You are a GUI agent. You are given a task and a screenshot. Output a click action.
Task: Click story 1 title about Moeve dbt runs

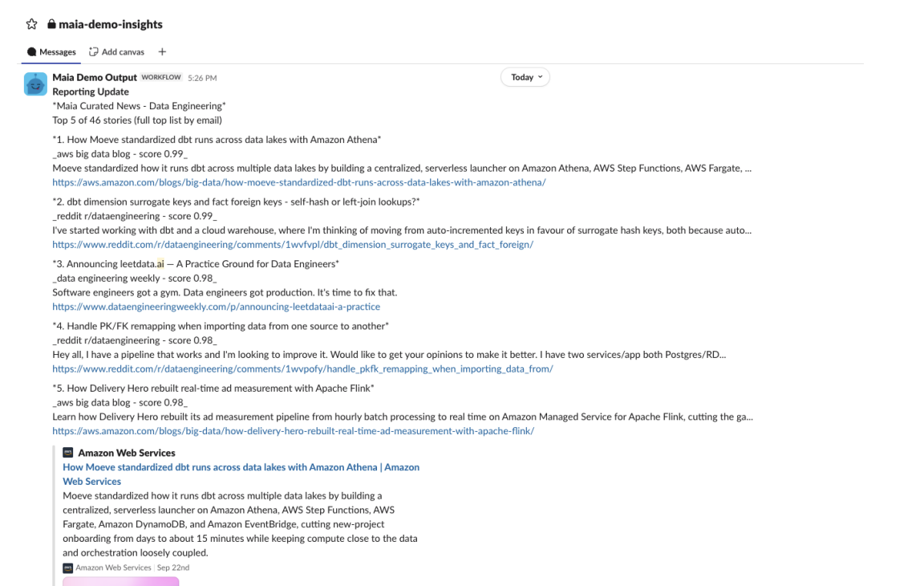(217, 140)
